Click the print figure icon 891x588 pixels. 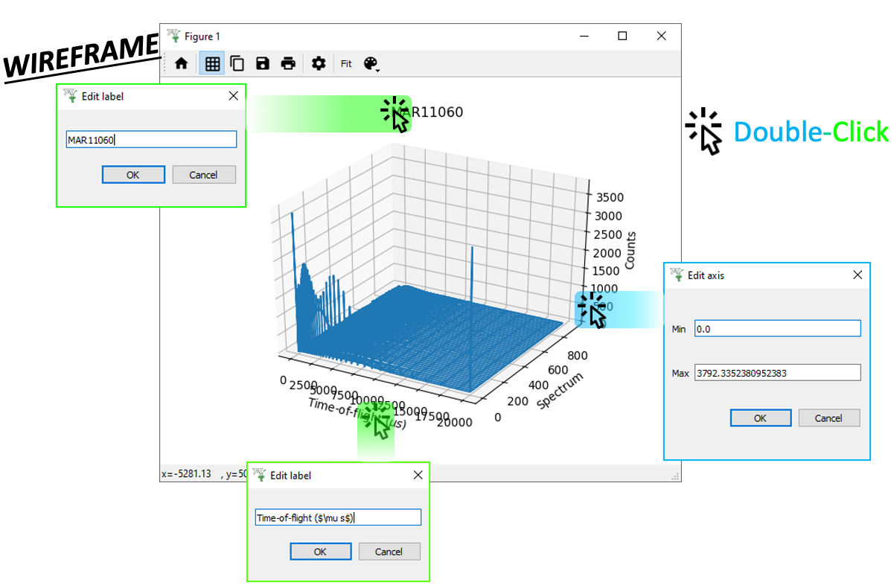click(288, 64)
